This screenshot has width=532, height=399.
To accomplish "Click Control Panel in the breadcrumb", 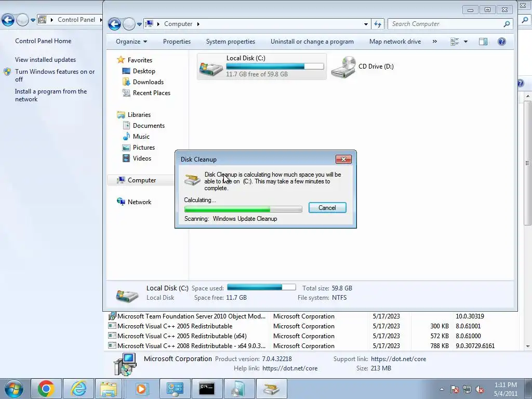I will pyautogui.click(x=76, y=20).
